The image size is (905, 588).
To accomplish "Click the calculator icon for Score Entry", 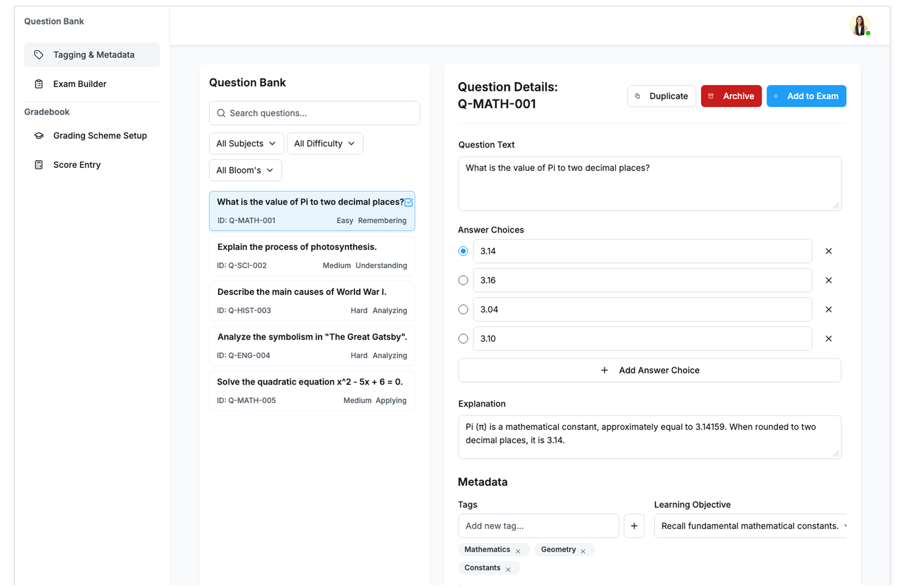I will point(39,165).
